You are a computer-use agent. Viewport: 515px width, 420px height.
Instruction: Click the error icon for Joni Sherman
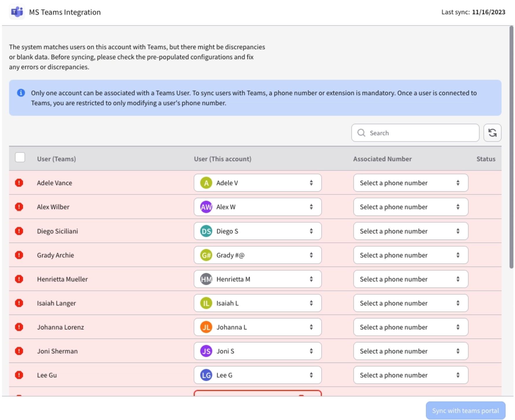pos(19,351)
